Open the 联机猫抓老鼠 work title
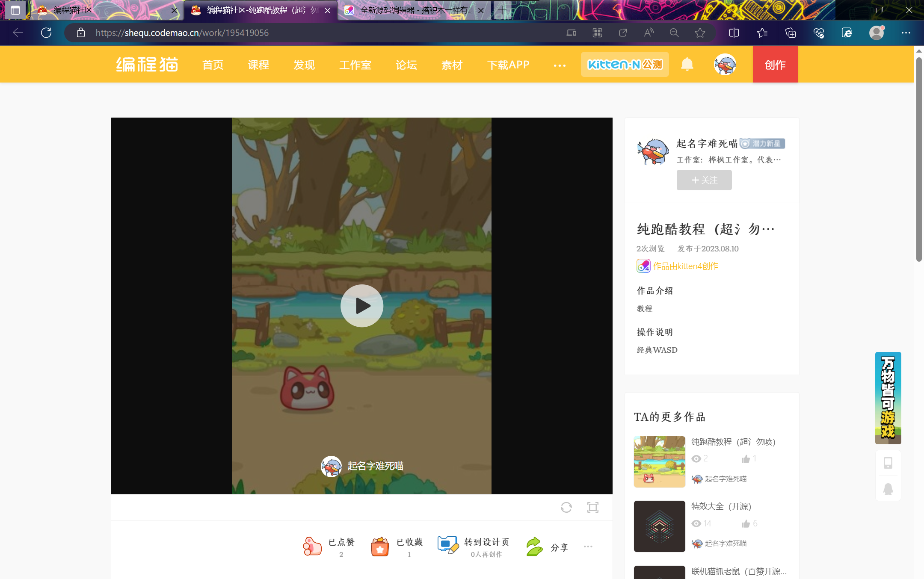Image resolution: width=924 pixels, height=579 pixels. click(739, 571)
